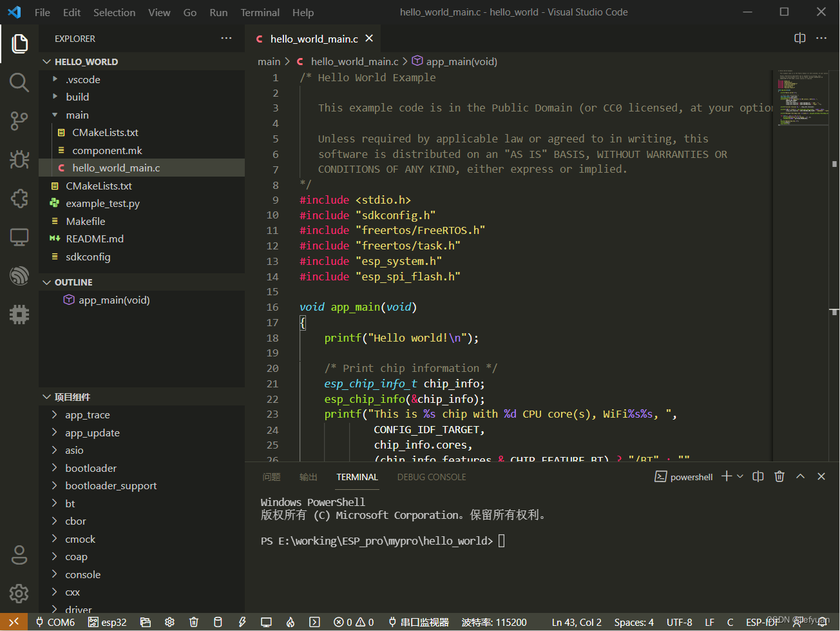Change the 波特率 115200 baud rate
The width and height of the screenshot is (840, 631).
(x=494, y=622)
